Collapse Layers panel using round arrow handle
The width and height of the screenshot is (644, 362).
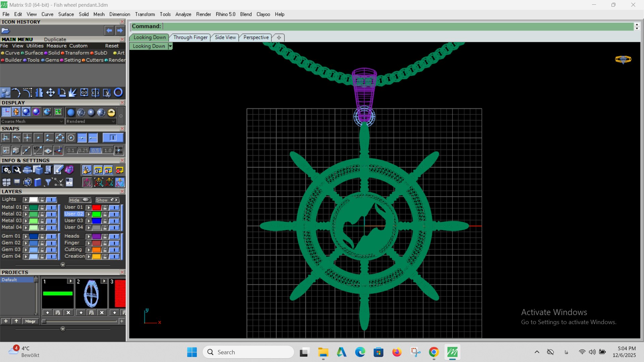tap(63, 265)
